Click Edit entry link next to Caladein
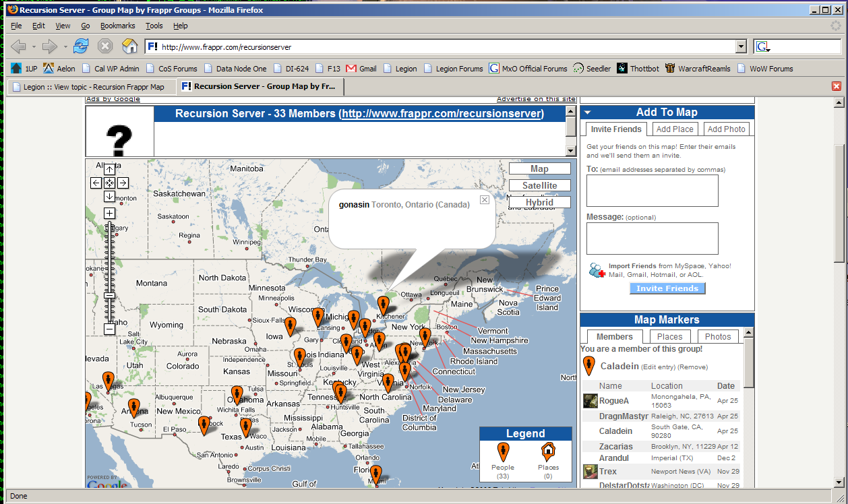Screen dimensions: 848x504 (x=658, y=367)
